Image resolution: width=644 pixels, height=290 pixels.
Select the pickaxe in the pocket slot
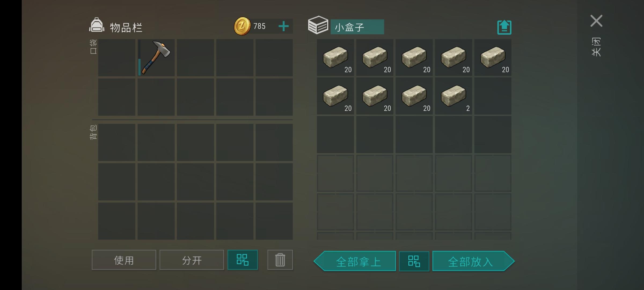[x=156, y=58]
